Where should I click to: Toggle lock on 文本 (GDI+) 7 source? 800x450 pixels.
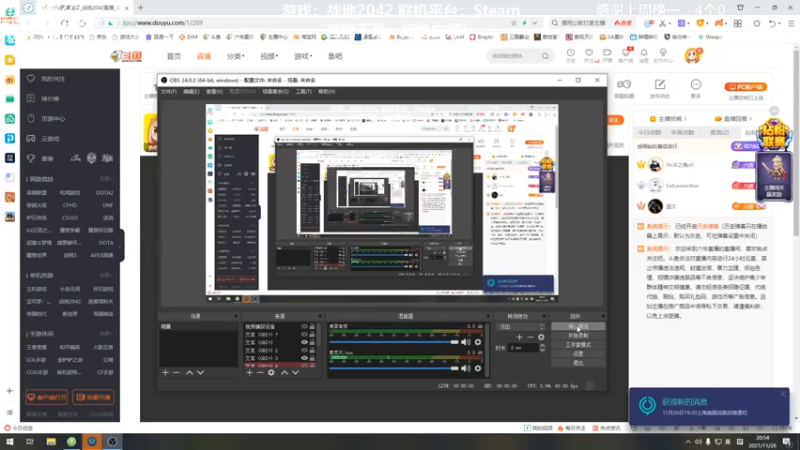pyautogui.click(x=312, y=335)
